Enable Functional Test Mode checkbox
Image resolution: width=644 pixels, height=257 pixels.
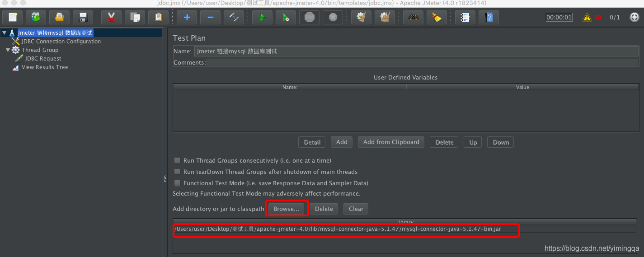[178, 183]
